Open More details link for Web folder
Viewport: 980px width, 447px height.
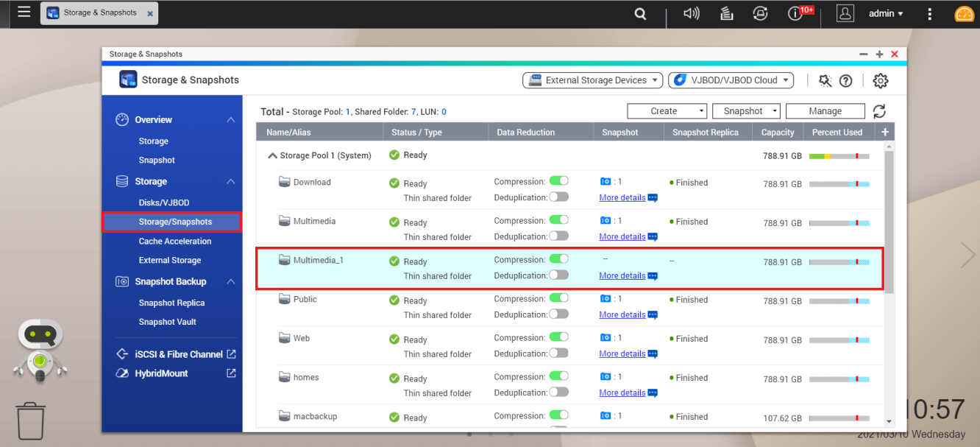(x=622, y=353)
